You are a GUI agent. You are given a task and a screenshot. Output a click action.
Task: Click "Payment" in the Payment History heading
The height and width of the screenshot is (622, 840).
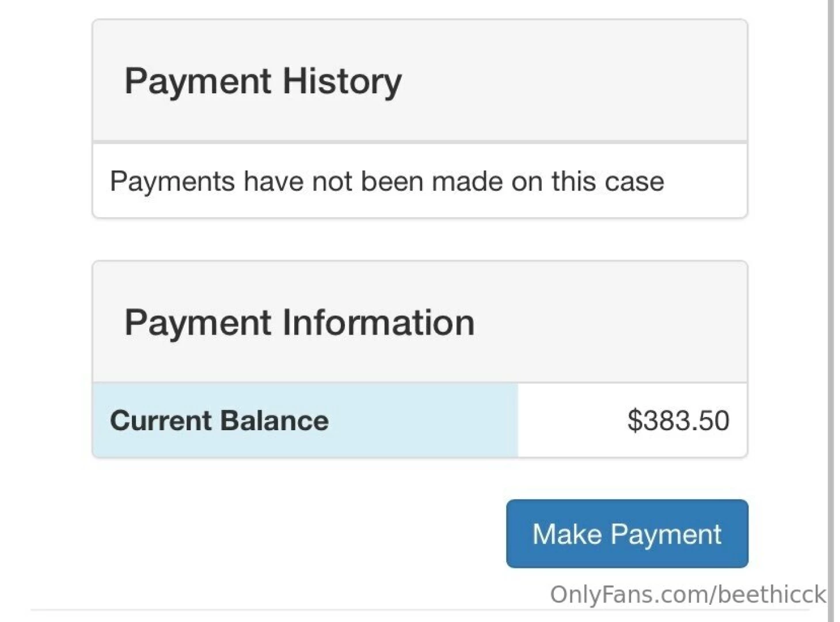click(x=197, y=81)
